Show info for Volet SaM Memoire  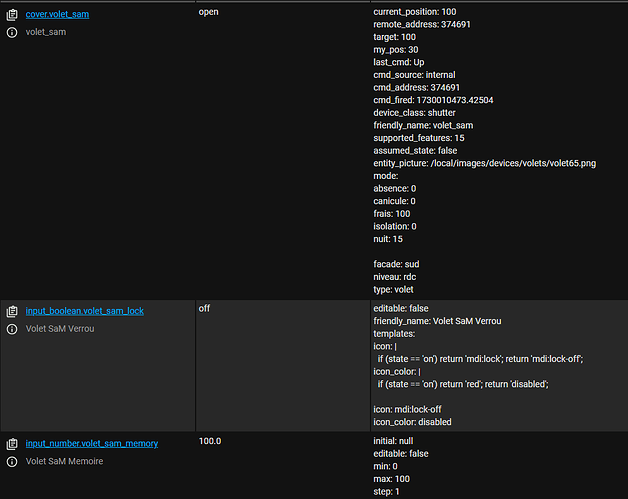coord(12,461)
